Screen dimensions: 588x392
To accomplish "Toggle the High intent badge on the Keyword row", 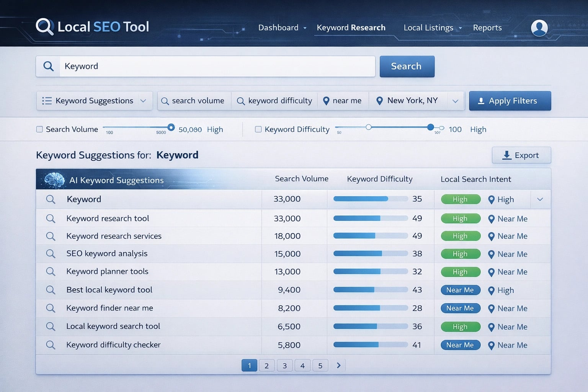I will pos(460,199).
